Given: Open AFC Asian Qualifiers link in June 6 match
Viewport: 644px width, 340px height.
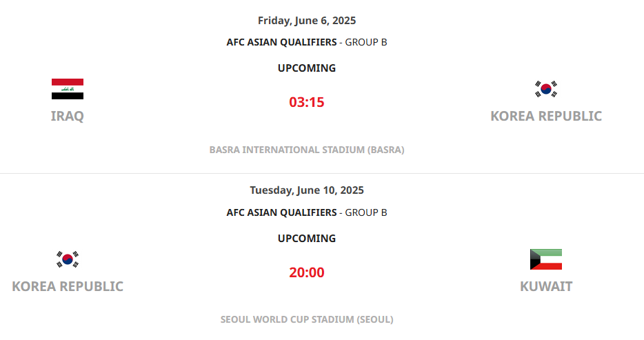Looking at the screenshot, I should point(281,42).
